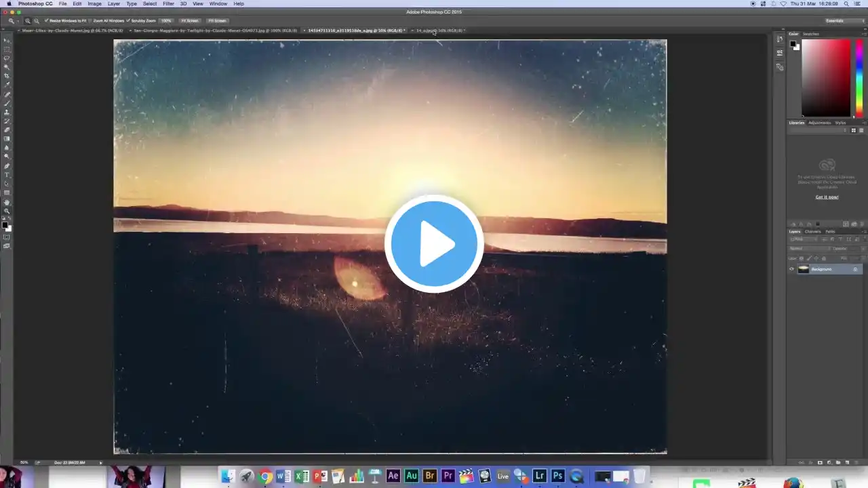The image size is (868, 488).
Task: Open the Filter menu
Action: pos(168,4)
